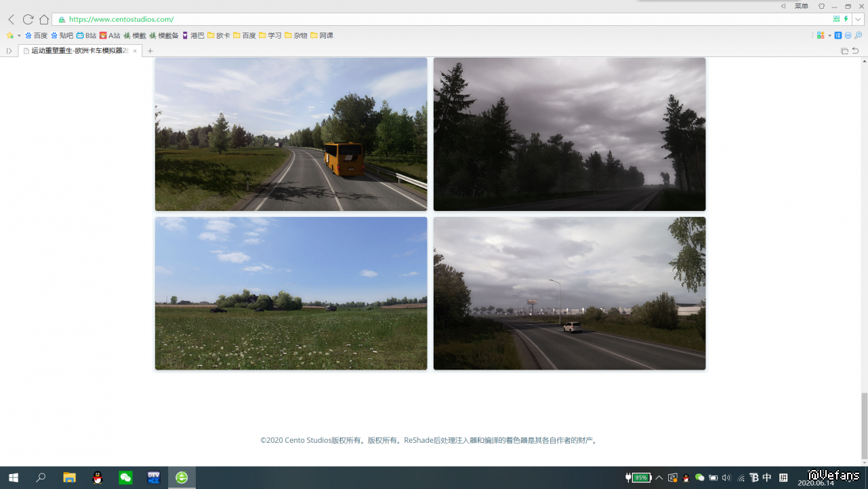Image resolution: width=868 pixels, height=489 pixels.
Task: Switch to the 360 browser taskbar icon
Action: pyautogui.click(x=182, y=477)
